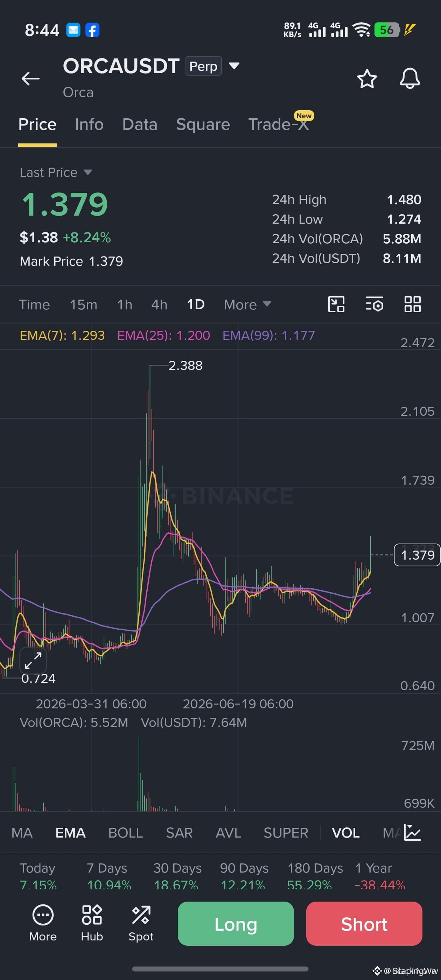Tap the 24h High value 1.480

(x=404, y=199)
